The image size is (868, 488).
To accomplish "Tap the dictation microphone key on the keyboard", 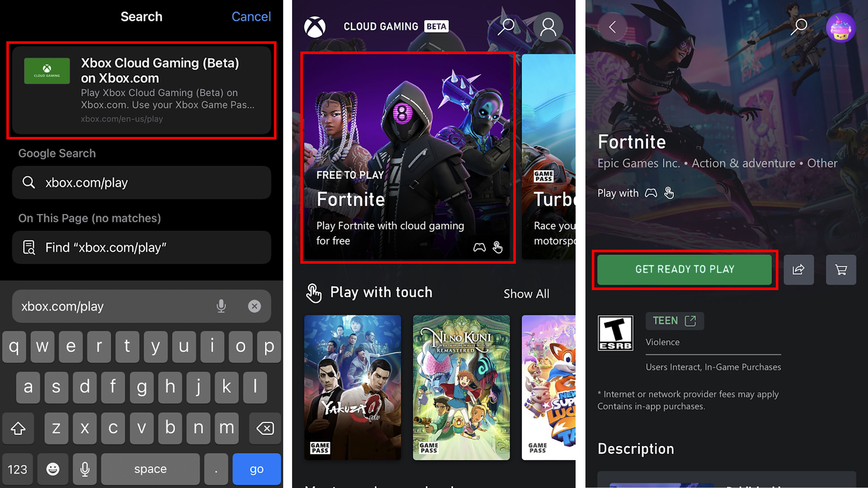I will point(85,469).
